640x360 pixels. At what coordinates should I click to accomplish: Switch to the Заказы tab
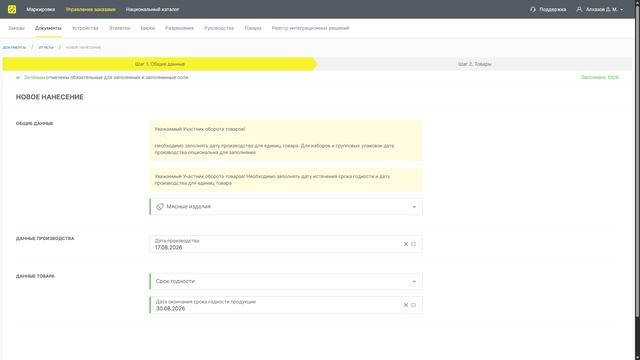tap(16, 28)
